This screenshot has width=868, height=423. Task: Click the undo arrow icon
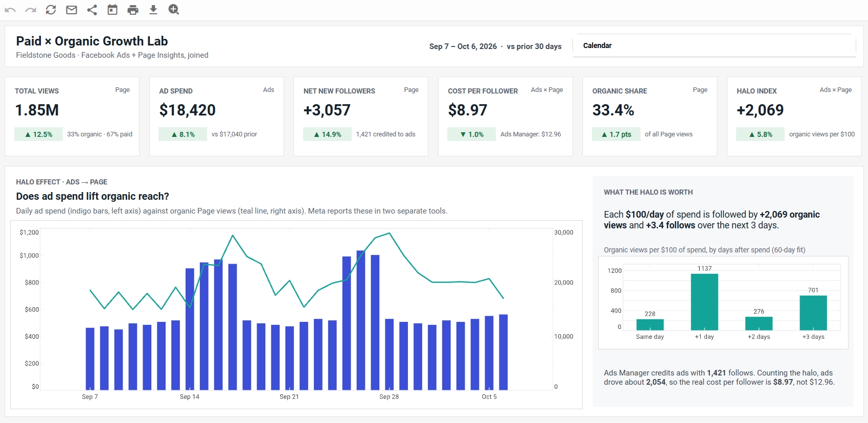pos(10,10)
